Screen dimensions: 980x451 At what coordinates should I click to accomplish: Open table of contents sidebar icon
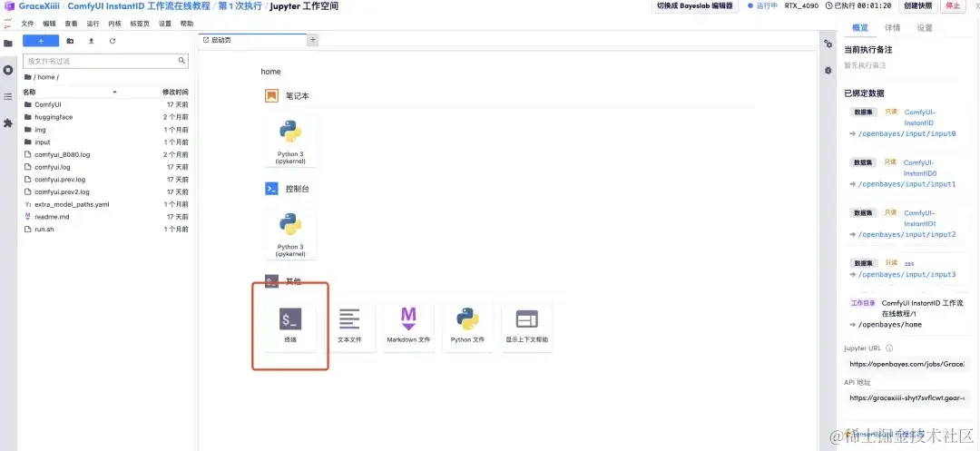point(8,97)
